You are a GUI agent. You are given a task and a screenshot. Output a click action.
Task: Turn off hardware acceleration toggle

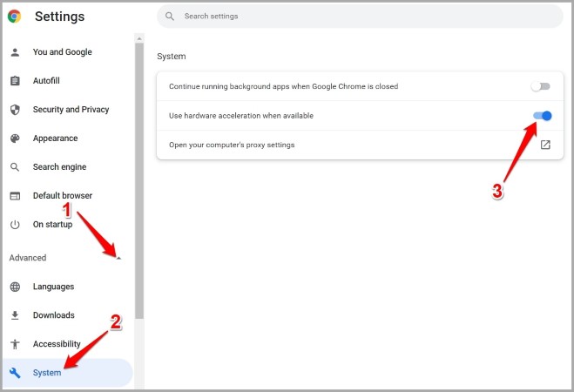(x=542, y=116)
